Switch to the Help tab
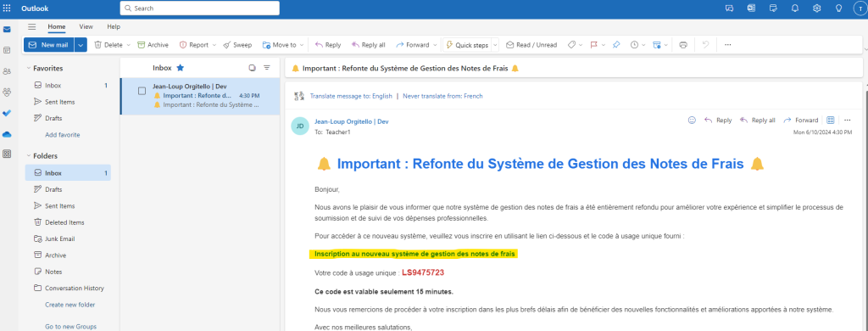The image size is (868, 331). [x=114, y=26]
